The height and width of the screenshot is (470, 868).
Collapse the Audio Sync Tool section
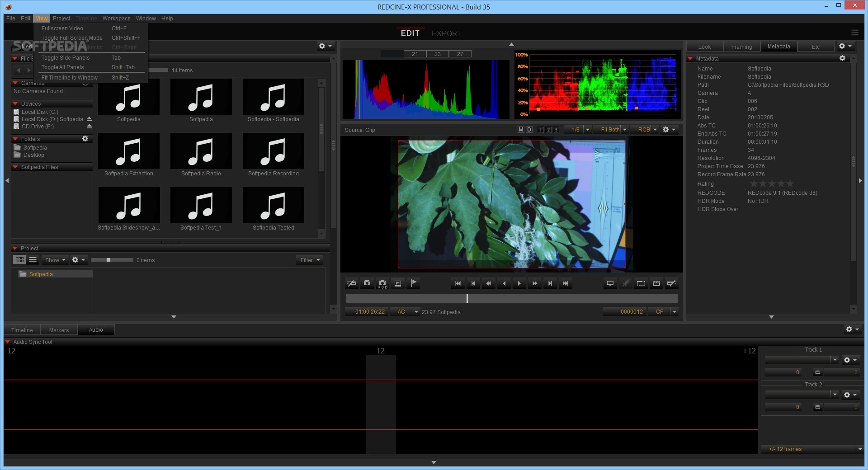click(8, 342)
